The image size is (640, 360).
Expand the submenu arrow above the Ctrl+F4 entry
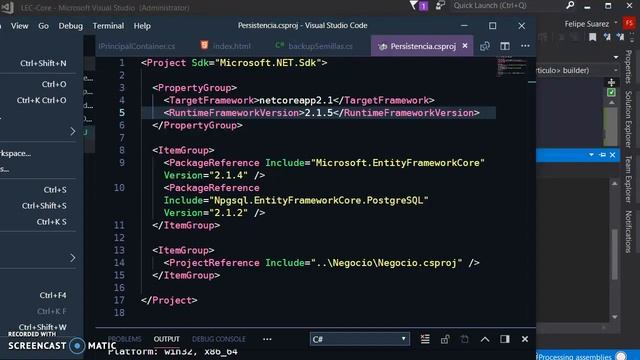(x=73, y=258)
